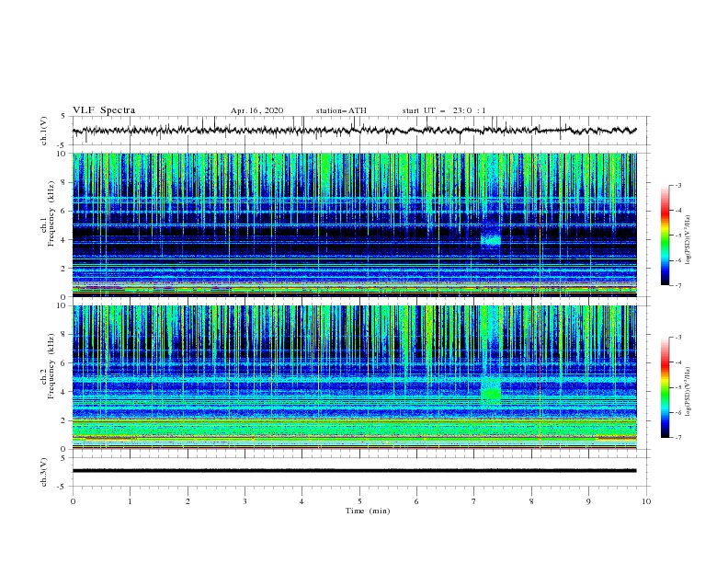This screenshot has height=563, width=728.
Task: Click the 'start UT = 23:0 :1' text
Action: pos(444,110)
